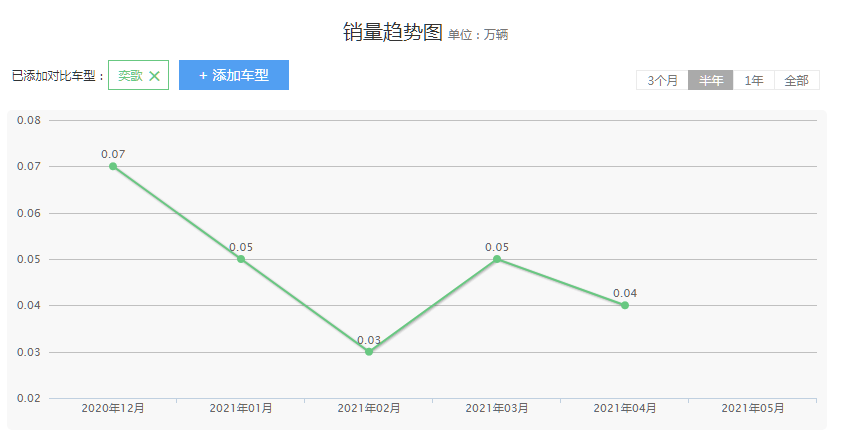The image size is (852, 443).
Task: Click the 0.08 y-axis label
Action: [x=29, y=120]
